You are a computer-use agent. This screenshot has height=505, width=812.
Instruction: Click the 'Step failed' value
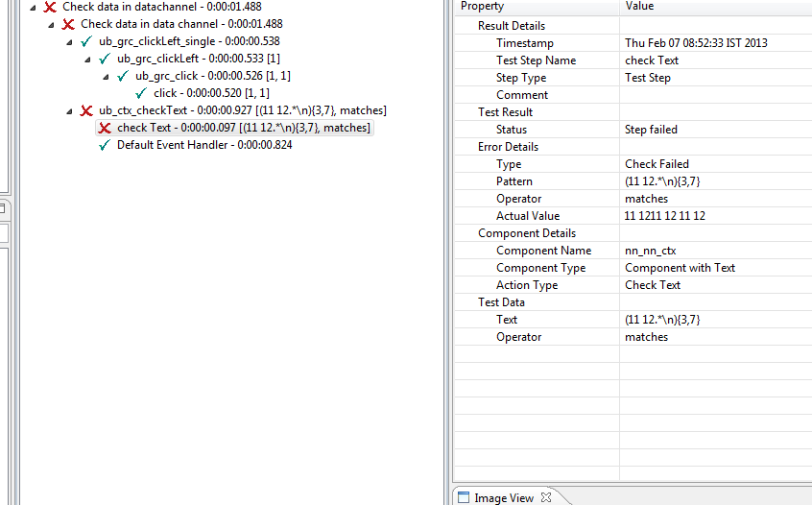pos(651,130)
